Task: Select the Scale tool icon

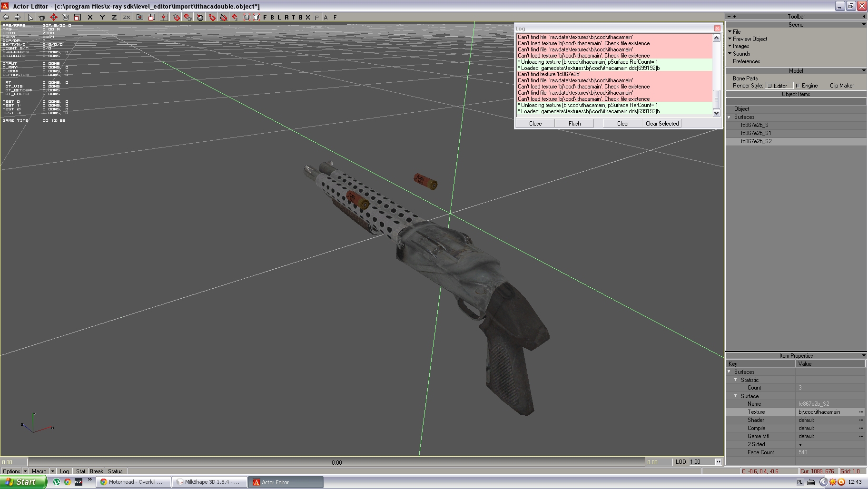Action: [78, 17]
